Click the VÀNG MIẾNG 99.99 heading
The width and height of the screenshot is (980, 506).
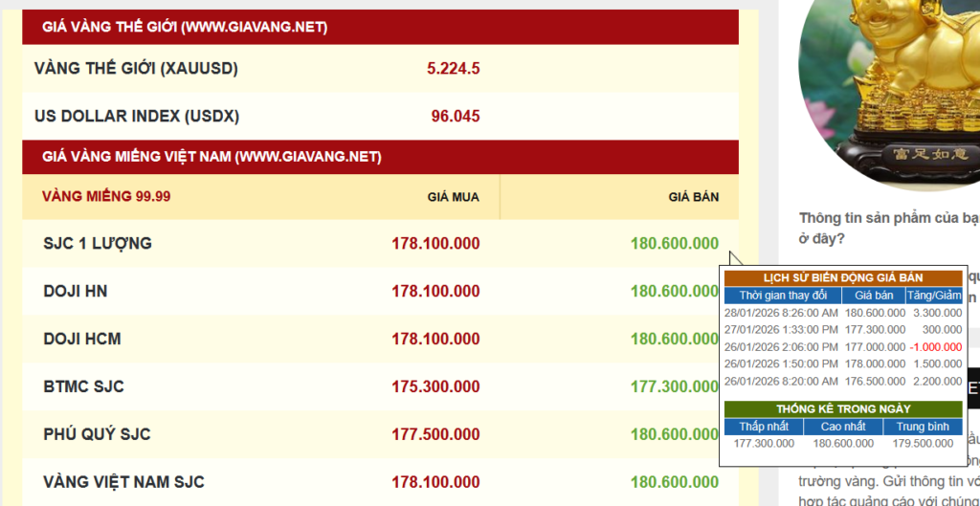(106, 196)
